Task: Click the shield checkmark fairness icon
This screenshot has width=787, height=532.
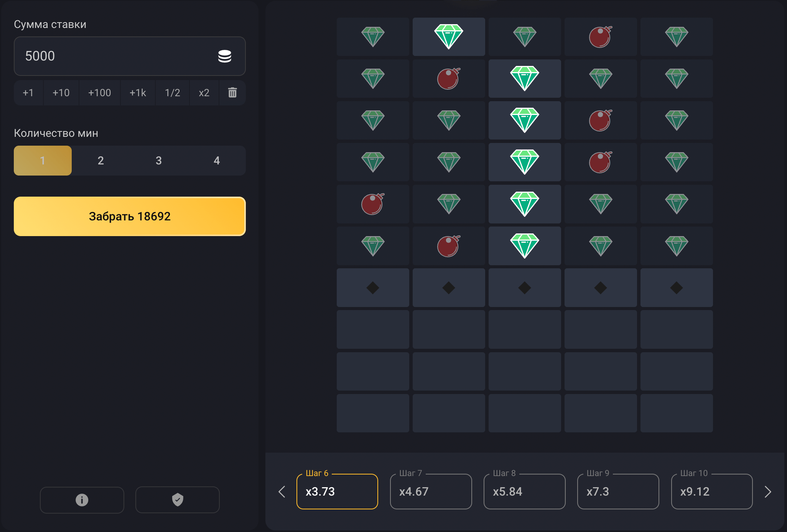Action: [177, 500]
